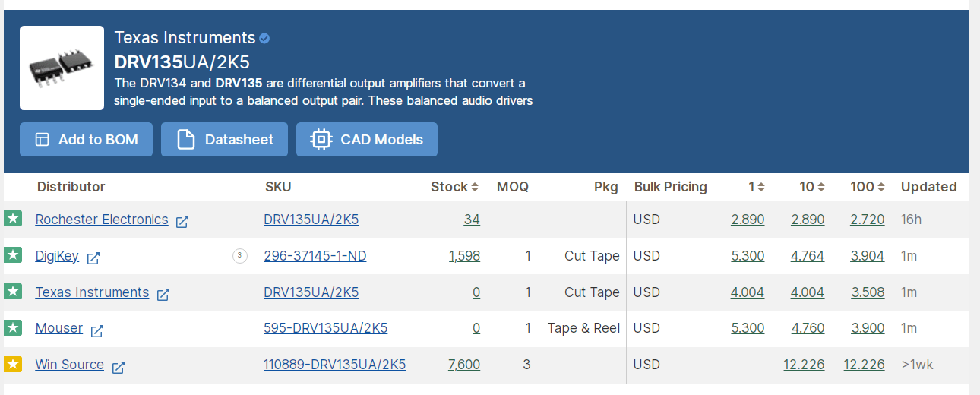Open the DigiKey distributor link
Viewport: 980px width, 395px height.
coord(57,256)
